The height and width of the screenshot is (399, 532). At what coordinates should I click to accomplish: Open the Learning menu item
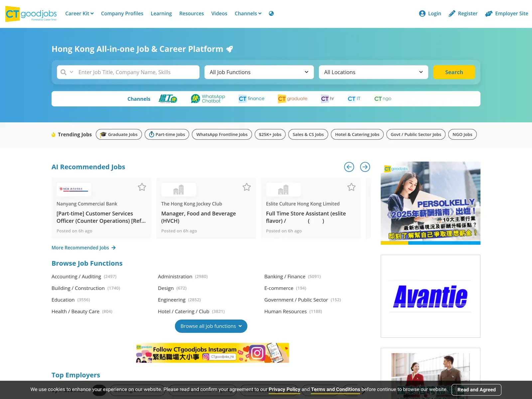point(161,14)
